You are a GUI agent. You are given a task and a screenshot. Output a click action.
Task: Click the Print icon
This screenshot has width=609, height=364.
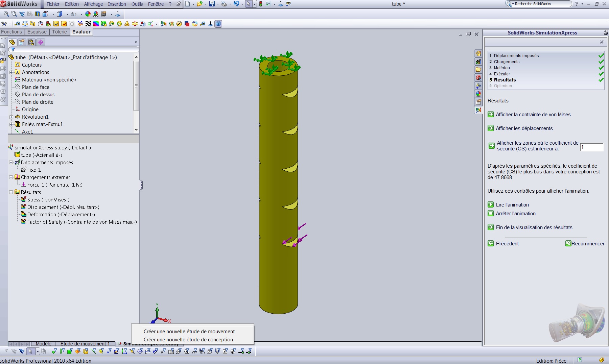point(224,4)
